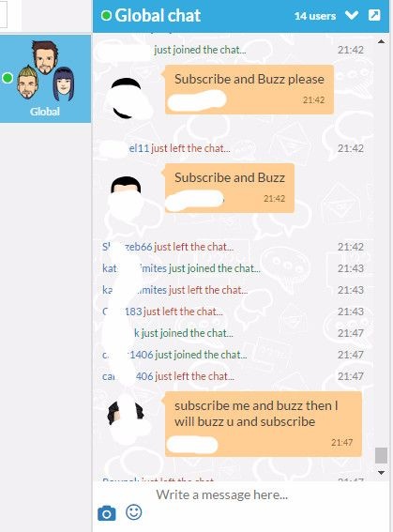393x532 pixels.
Task: Open avatar beside Subscribe and Buzz message
Action: [x=126, y=195]
